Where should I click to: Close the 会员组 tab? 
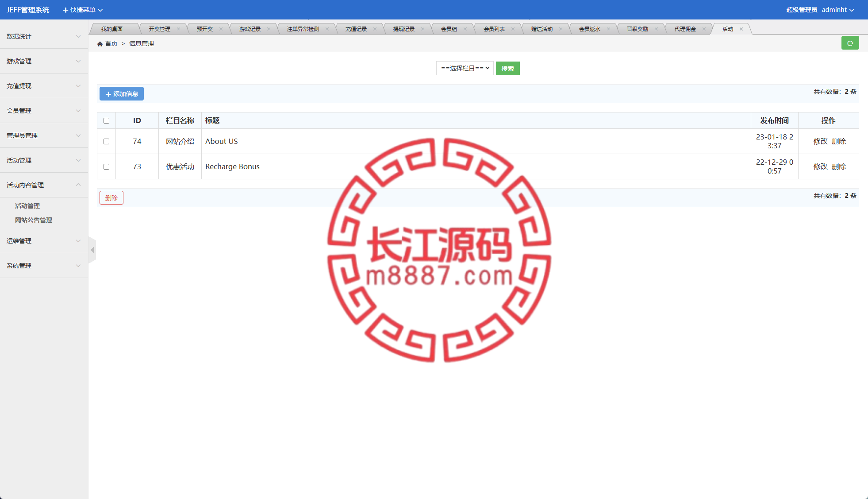(x=465, y=29)
